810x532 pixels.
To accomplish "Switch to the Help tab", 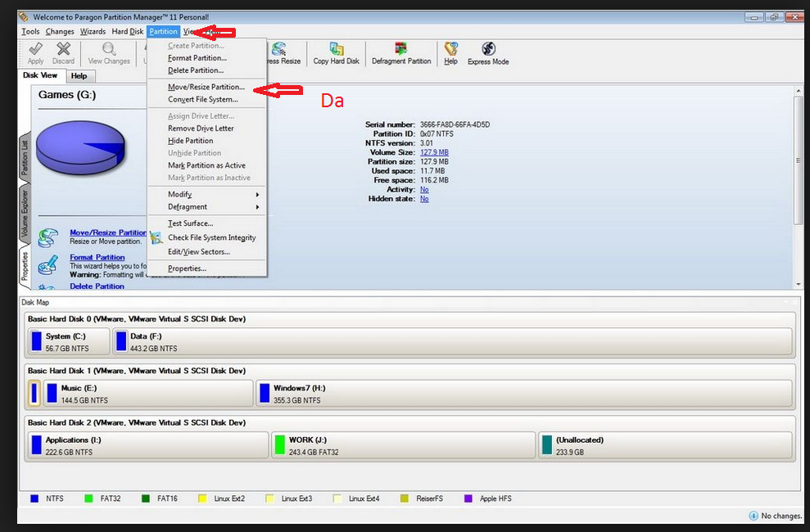I will [x=79, y=76].
